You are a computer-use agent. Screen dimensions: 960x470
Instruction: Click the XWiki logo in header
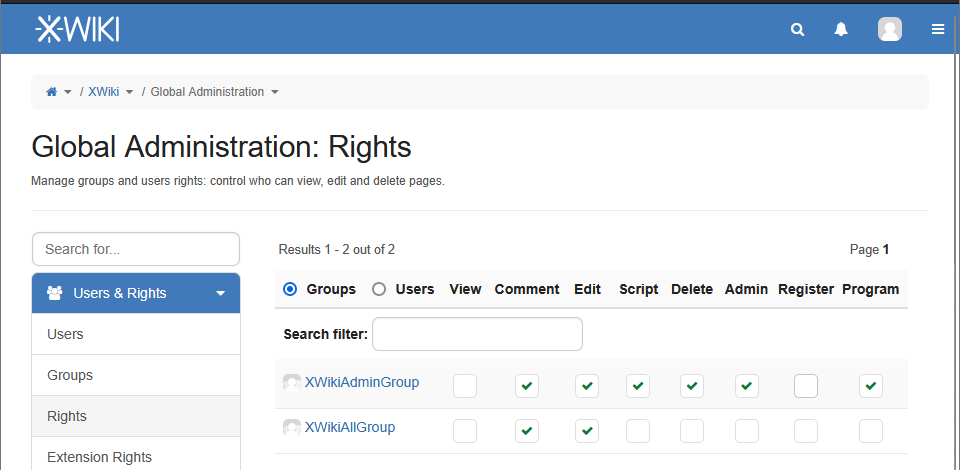coord(77,30)
